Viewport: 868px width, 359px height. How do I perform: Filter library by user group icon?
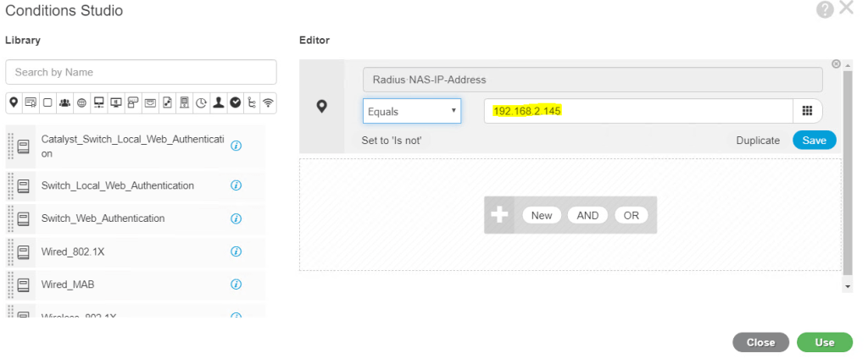[64, 102]
